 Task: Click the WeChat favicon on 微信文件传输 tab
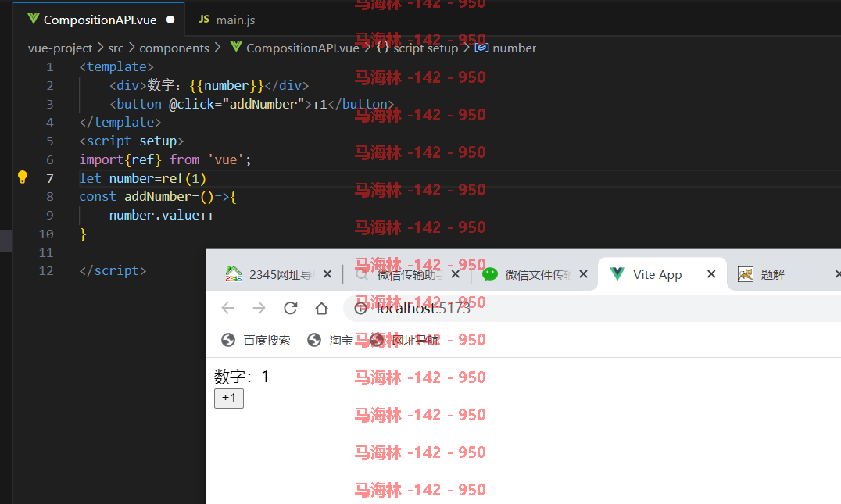click(x=490, y=274)
